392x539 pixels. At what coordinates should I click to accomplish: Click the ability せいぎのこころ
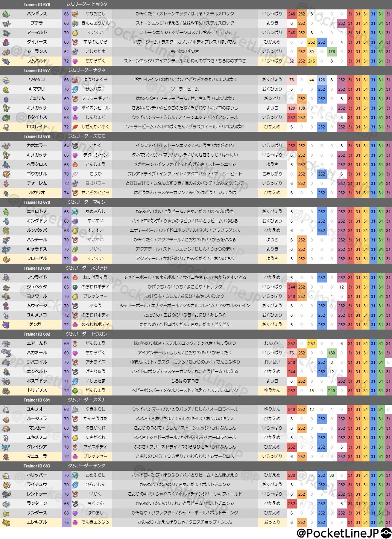coord(96,193)
